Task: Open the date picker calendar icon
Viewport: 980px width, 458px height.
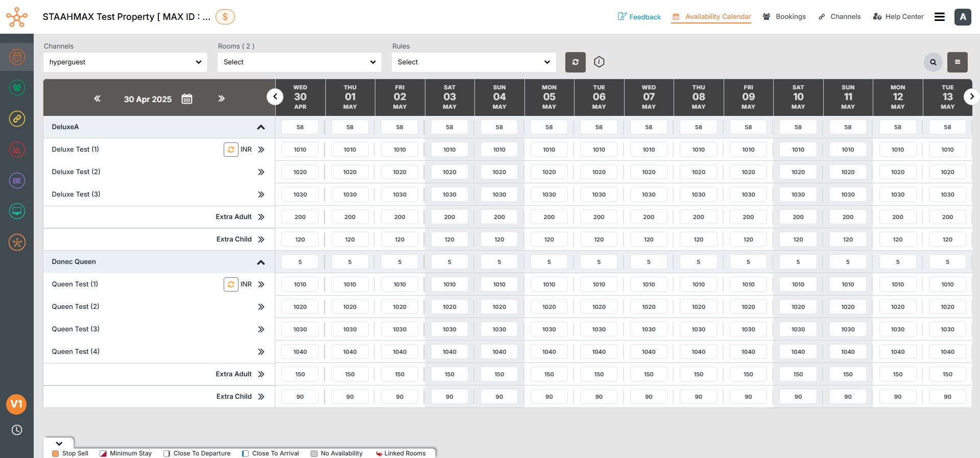Action: (x=187, y=99)
